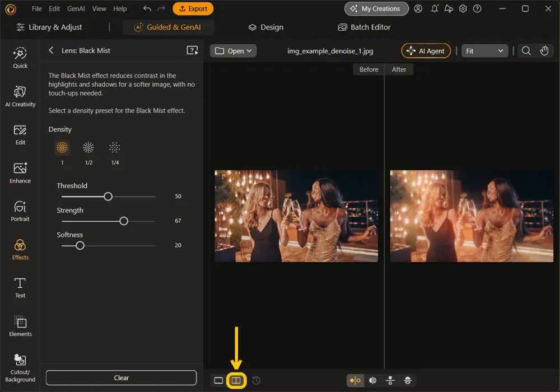Go back from Lens: Black Mist panel
The image size is (560, 392).
click(51, 50)
